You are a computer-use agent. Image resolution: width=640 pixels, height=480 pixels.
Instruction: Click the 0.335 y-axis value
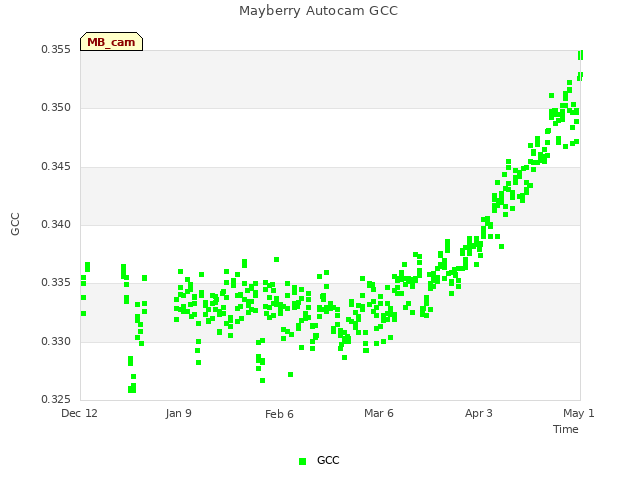(56, 282)
